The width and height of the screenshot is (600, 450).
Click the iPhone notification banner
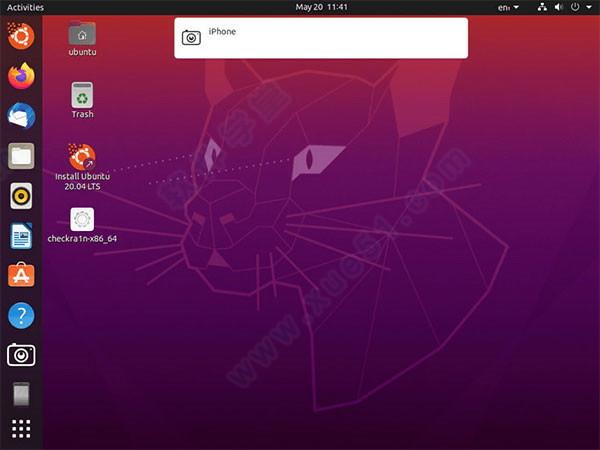coord(321,38)
